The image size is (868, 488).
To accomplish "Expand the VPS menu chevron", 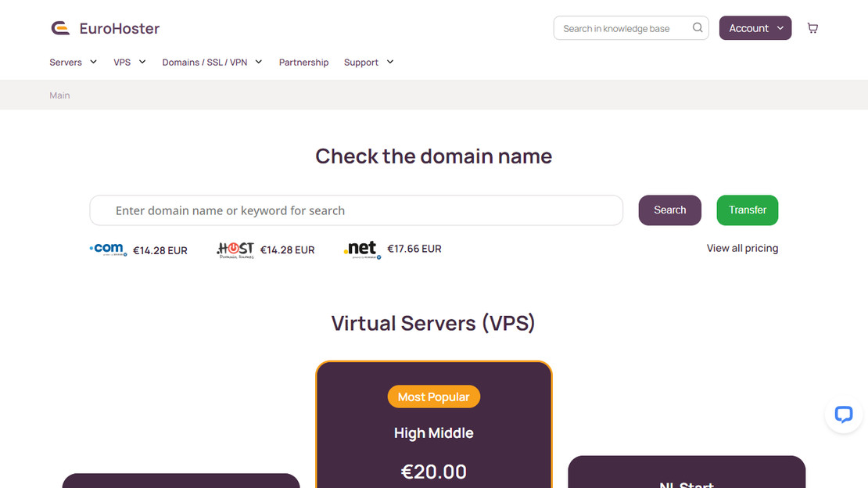I will tap(142, 62).
